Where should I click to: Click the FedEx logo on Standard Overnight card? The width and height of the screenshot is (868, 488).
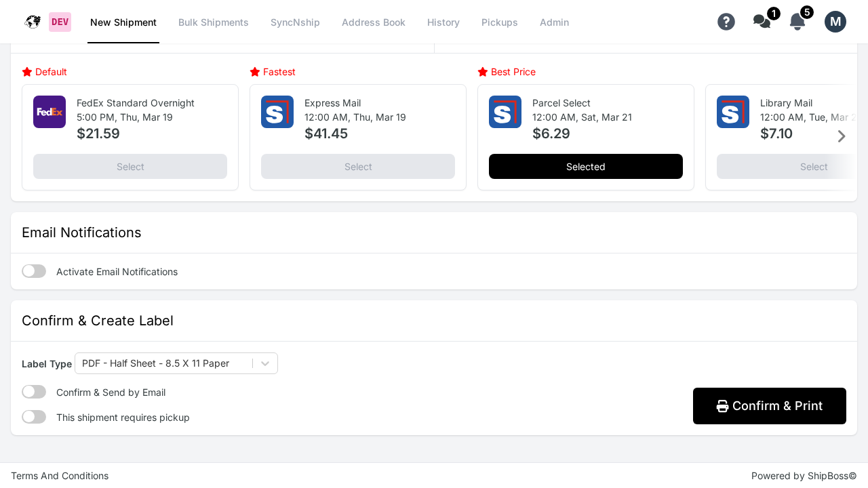point(49,111)
